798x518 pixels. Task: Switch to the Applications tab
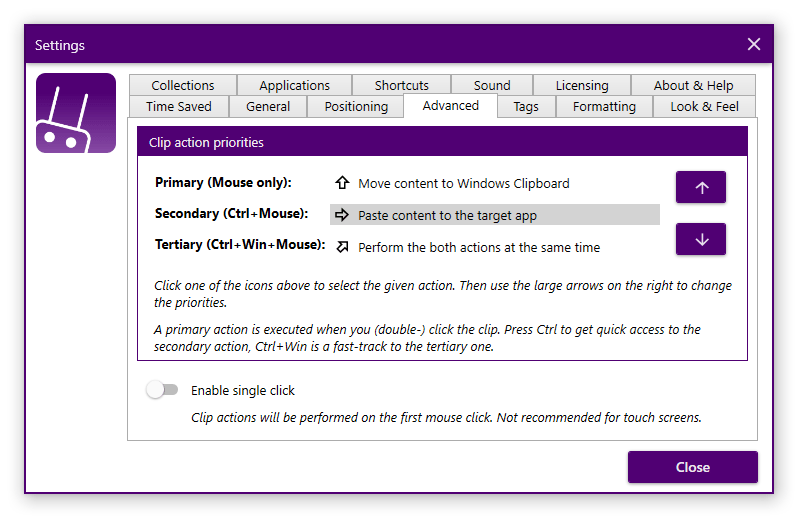[294, 85]
